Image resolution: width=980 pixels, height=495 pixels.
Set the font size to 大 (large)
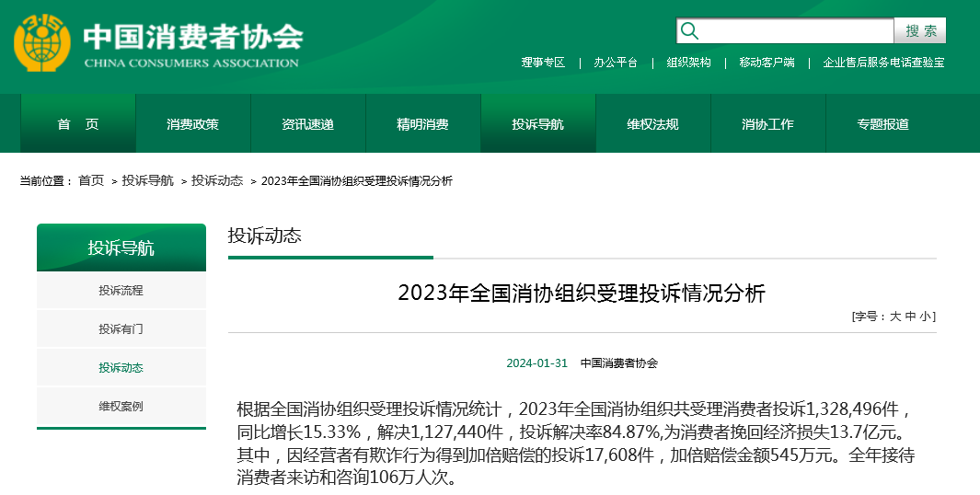pyautogui.click(x=894, y=317)
